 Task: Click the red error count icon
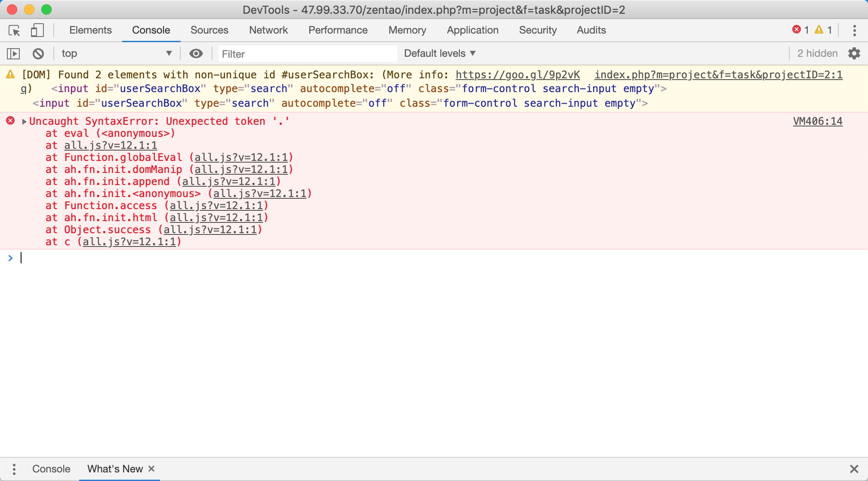(x=797, y=30)
